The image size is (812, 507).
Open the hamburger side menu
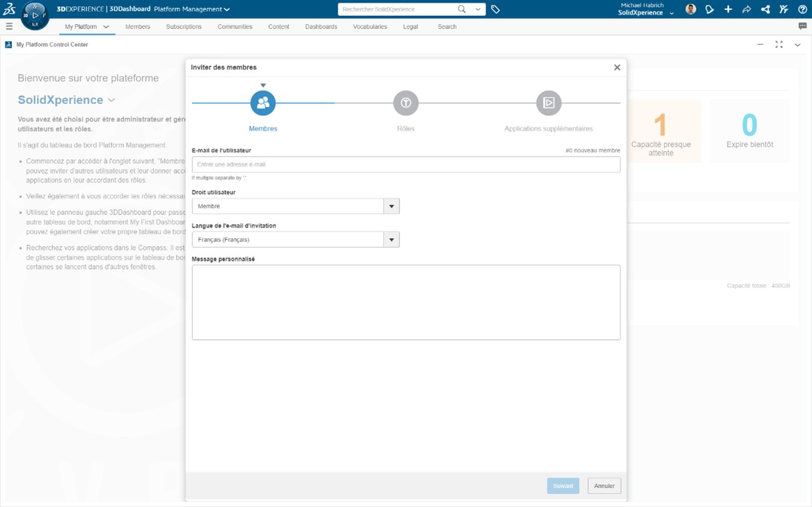[9, 27]
